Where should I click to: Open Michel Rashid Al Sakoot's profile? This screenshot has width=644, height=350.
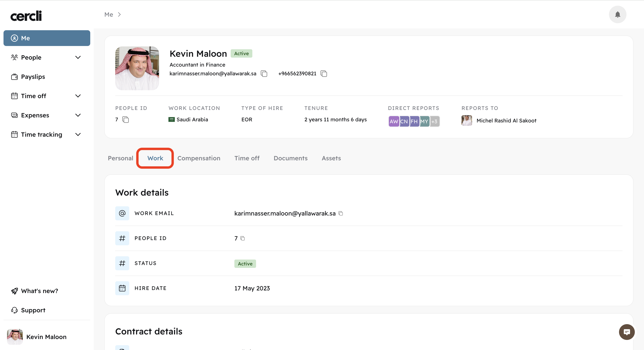tap(506, 120)
